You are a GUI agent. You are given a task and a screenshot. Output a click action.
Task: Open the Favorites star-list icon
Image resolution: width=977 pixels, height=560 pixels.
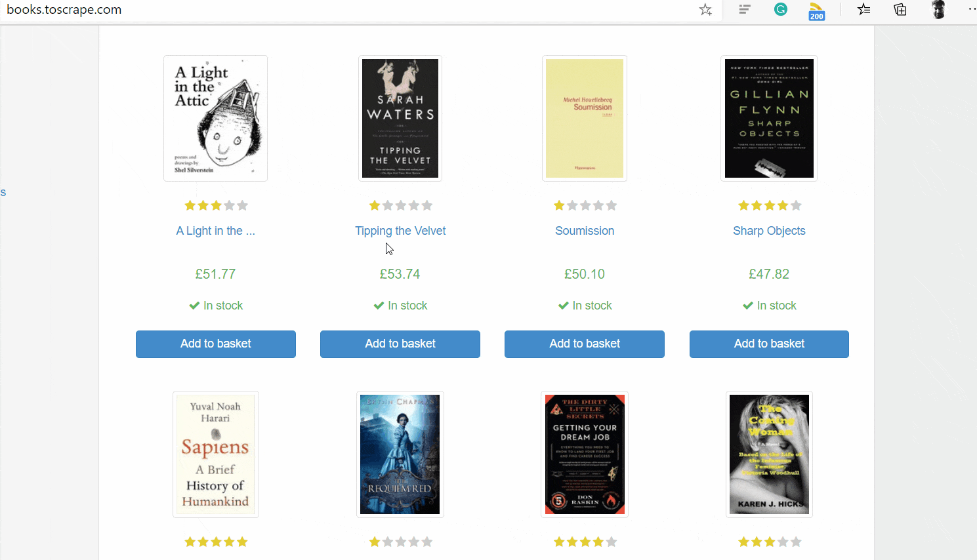click(864, 9)
